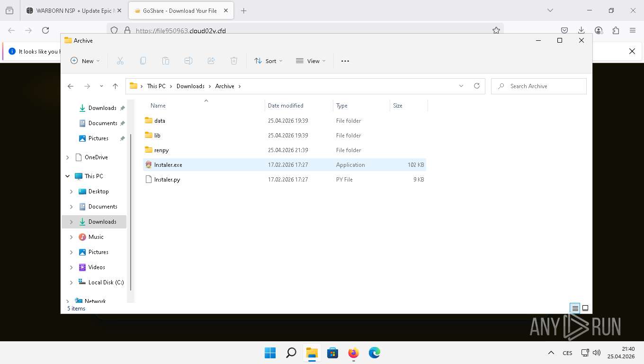This screenshot has height=364, width=644.
Task: Select the Instaler.py file icon
Action: click(x=149, y=180)
